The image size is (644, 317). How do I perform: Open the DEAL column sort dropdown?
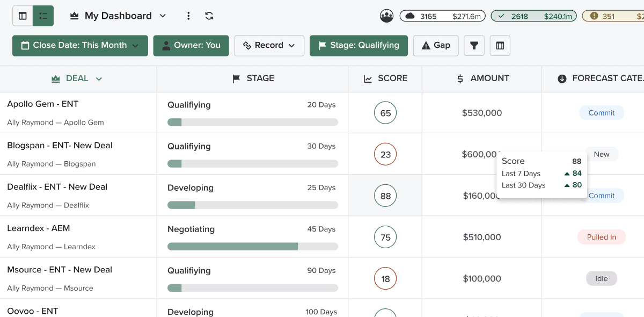tap(98, 78)
